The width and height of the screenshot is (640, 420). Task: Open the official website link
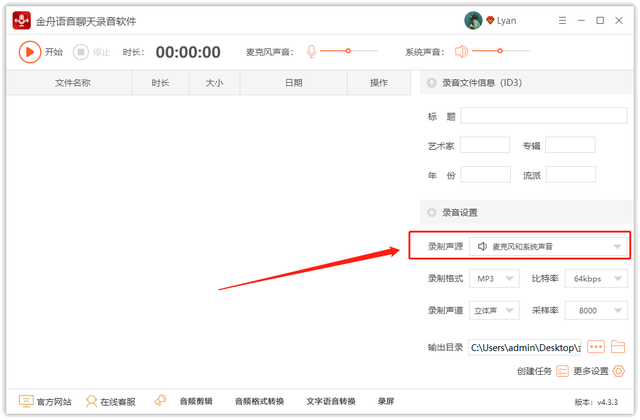click(x=45, y=402)
